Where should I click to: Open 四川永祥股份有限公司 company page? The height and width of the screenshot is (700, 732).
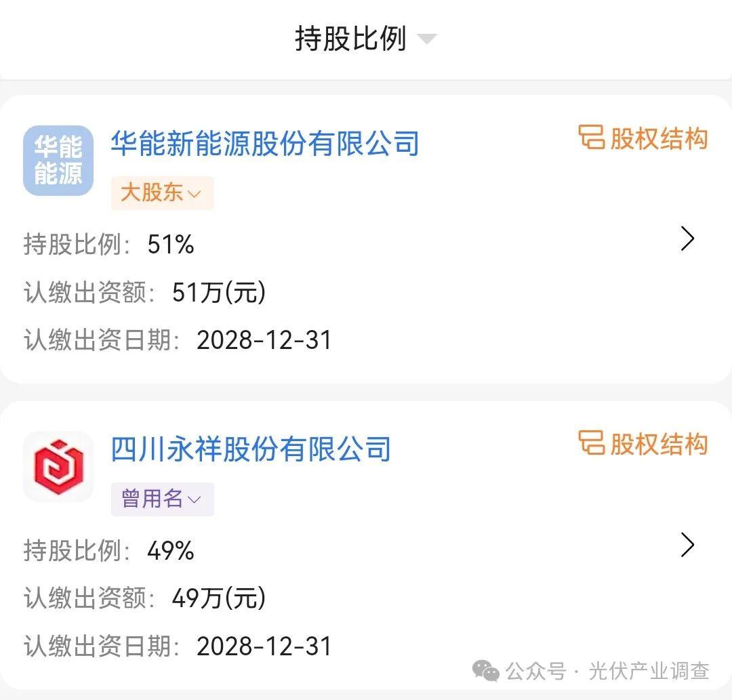(x=251, y=449)
